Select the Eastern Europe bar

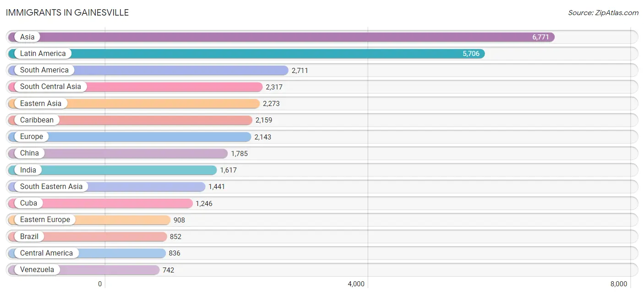click(x=89, y=220)
